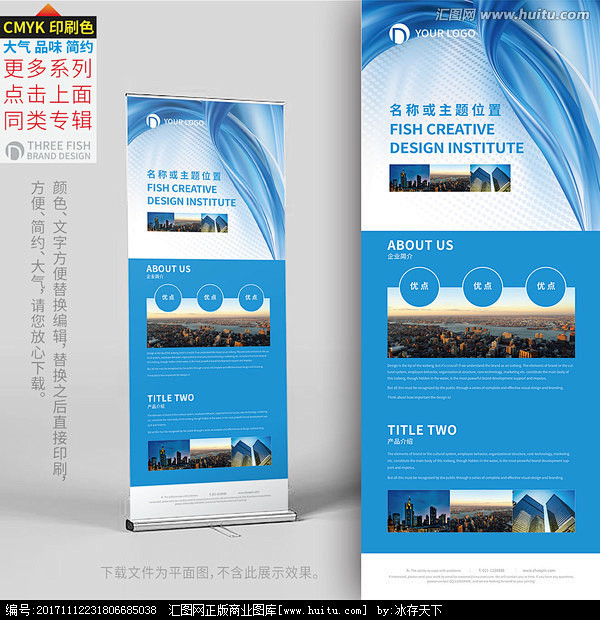Select the leftmost 优点 circle on the large banner
This screenshot has width=600, height=620.
click(x=419, y=286)
